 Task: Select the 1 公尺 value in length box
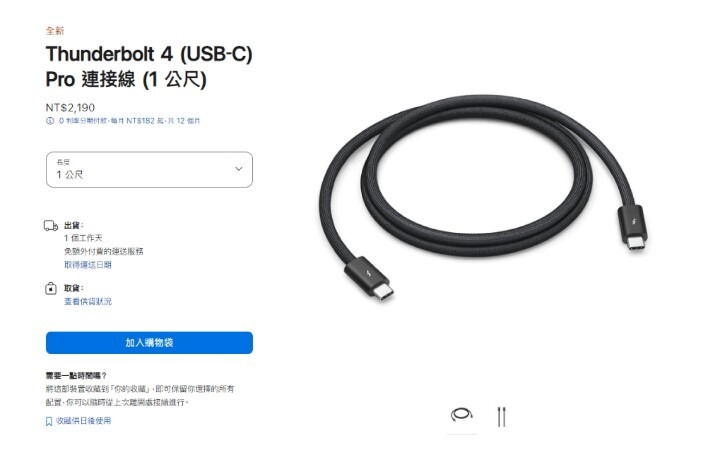[70, 174]
